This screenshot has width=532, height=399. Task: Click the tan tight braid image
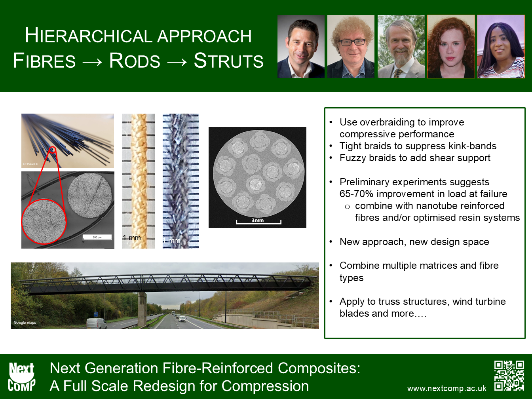coord(139,181)
